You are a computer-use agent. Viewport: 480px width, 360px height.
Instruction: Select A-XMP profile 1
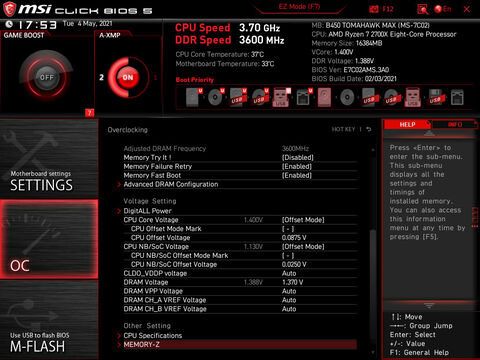(155, 77)
